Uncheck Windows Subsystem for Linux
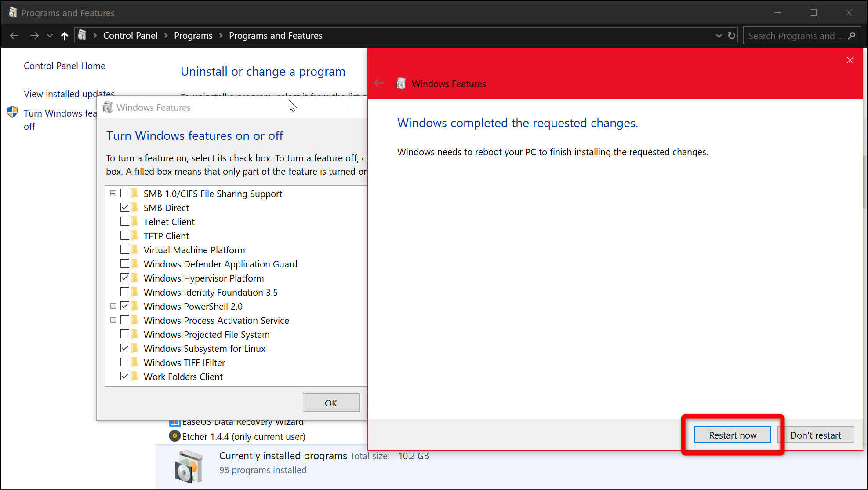868x490 pixels. click(x=125, y=348)
